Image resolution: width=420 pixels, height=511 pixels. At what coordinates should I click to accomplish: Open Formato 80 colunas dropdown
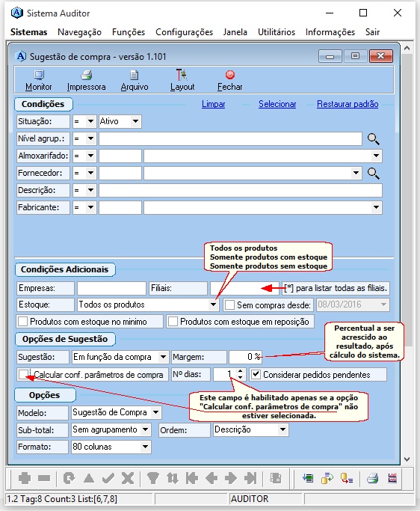[x=146, y=447]
